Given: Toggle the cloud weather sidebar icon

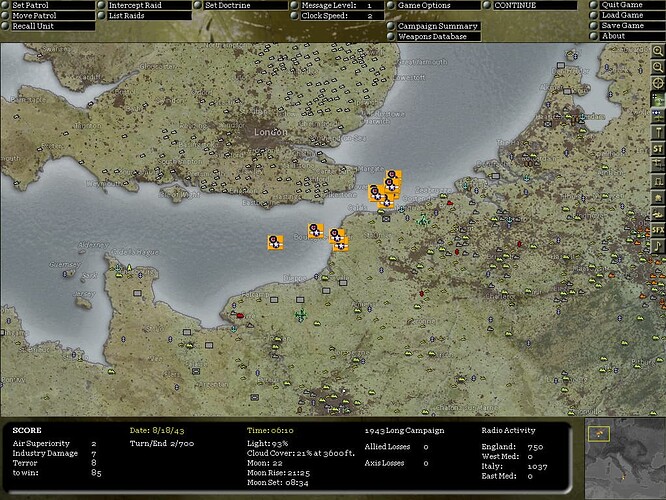Looking at the screenshot, I should [658, 214].
